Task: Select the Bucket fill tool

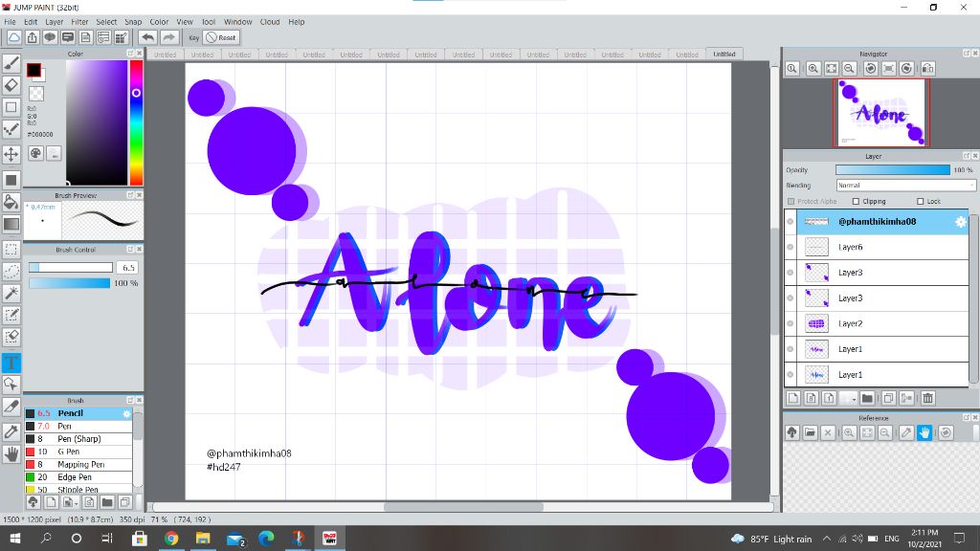Action: (x=11, y=201)
